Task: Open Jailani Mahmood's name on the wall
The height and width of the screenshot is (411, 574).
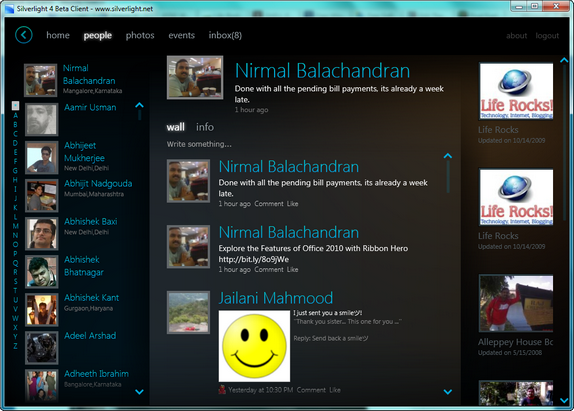Action: coord(276,298)
